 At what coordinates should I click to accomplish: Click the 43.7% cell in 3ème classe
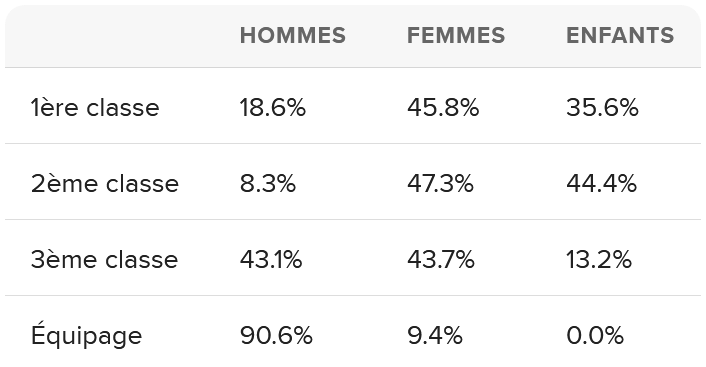click(x=441, y=260)
